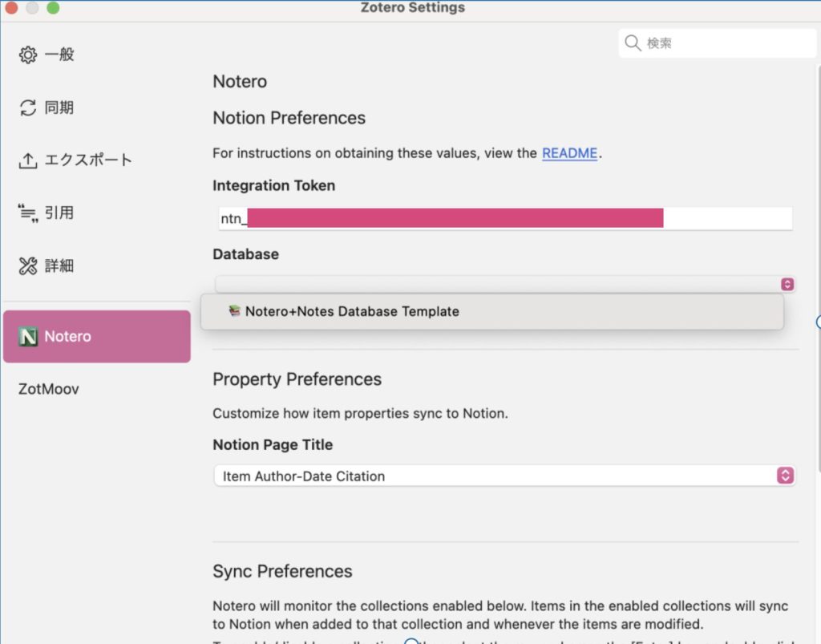Click the books icon in the database option
Viewport: 821px width, 644px height.
pos(234,311)
